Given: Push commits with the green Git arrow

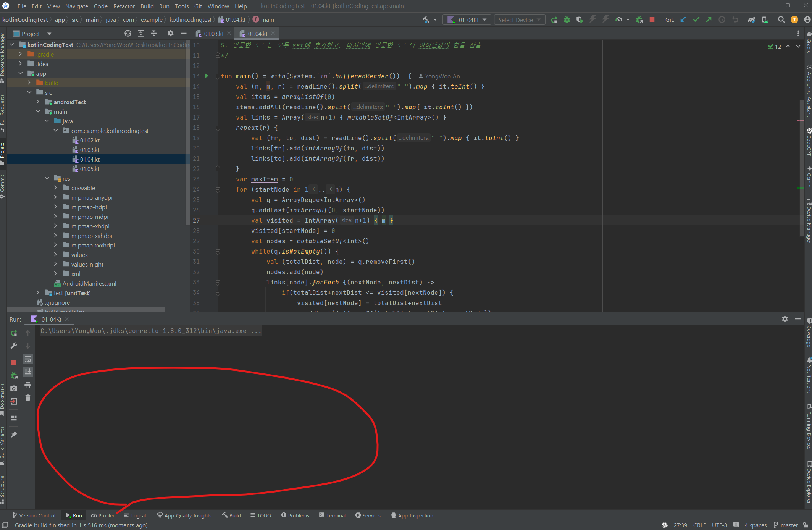Looking at the screenshot, I should click(709, 19).
